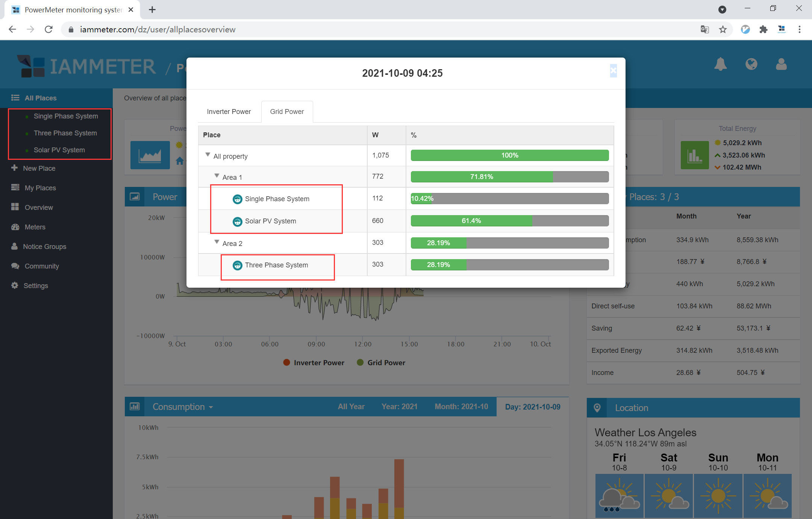Bookmark page with star icon
This screenshot has width=812, height=519.
click(723, 29)
